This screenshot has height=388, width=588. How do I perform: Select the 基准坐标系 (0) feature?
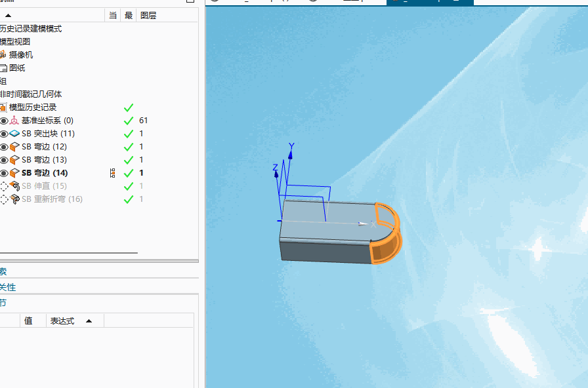click(47, 121)
